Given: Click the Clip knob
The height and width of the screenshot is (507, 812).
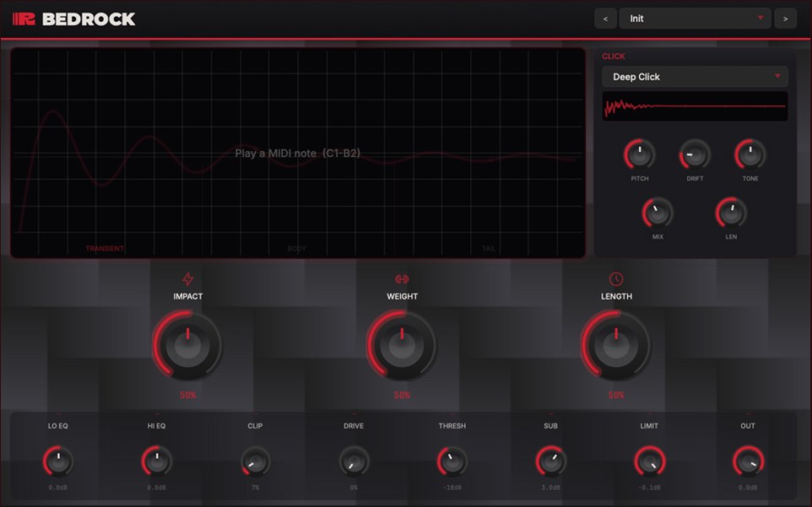Looking at the screenshot, I should pos(255,461).
